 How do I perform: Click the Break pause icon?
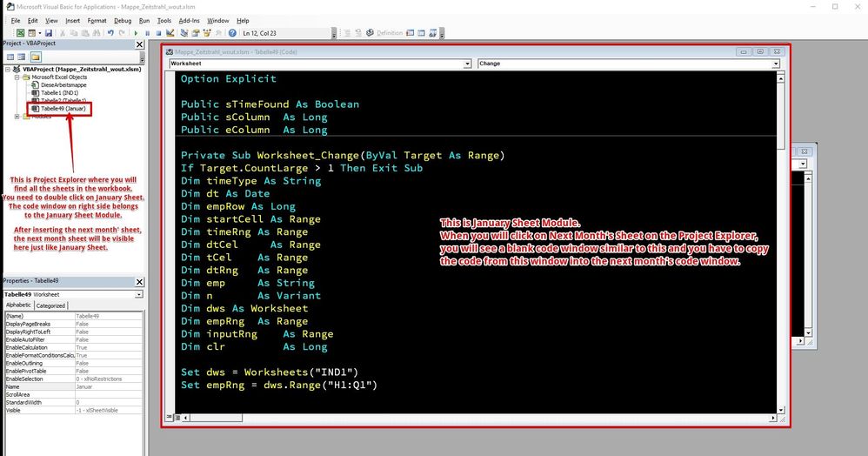tap(147, 33)
